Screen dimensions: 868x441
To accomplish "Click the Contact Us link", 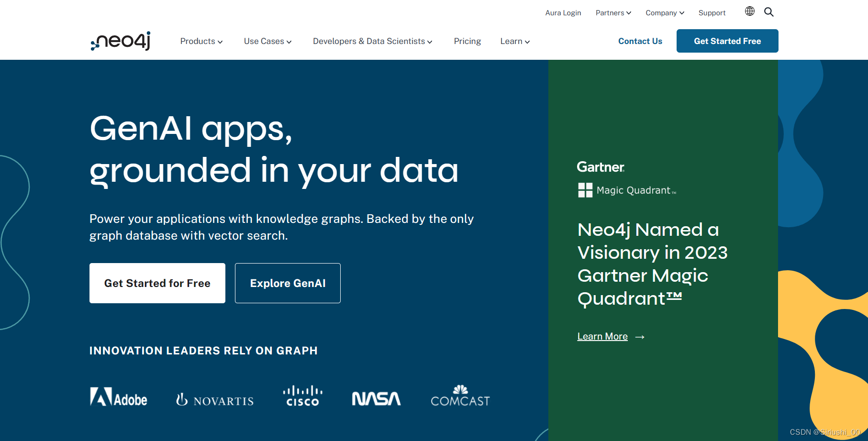I will coord(640,41).
